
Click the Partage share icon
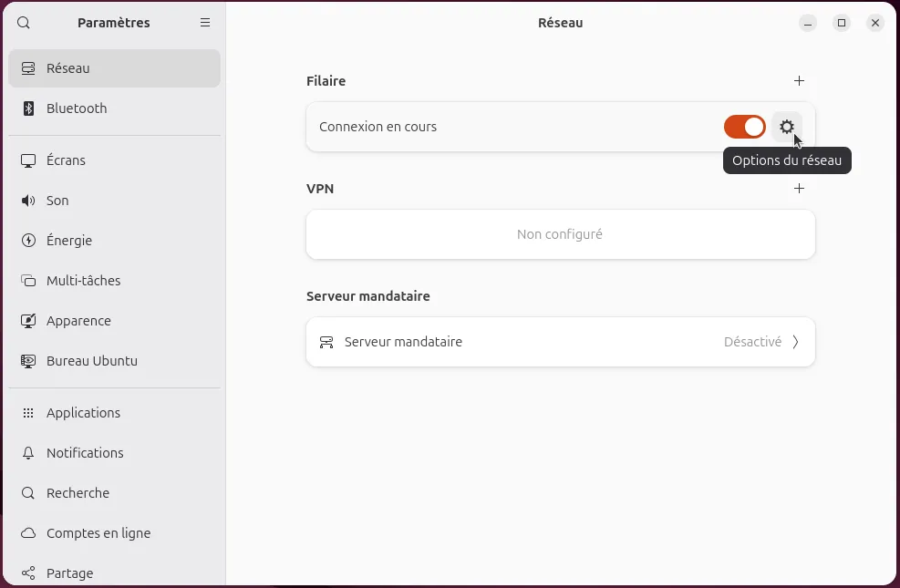point(28,573)
